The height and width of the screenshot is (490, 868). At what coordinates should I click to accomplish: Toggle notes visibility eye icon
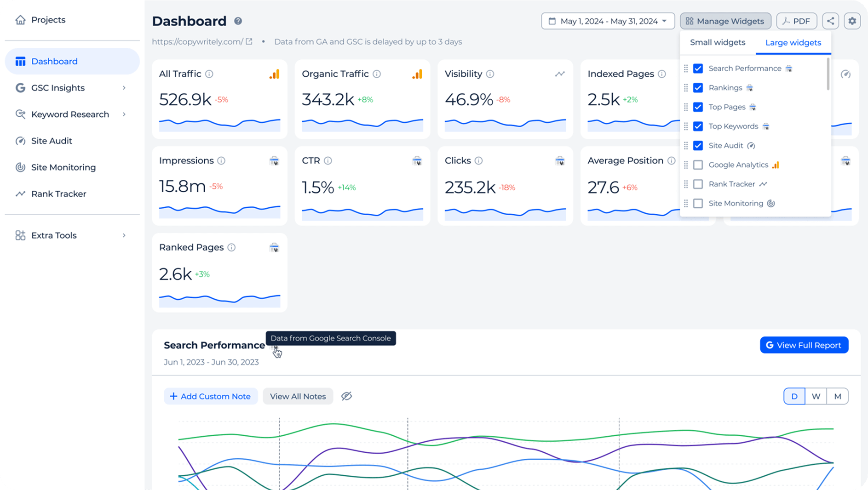coord(346,396)
